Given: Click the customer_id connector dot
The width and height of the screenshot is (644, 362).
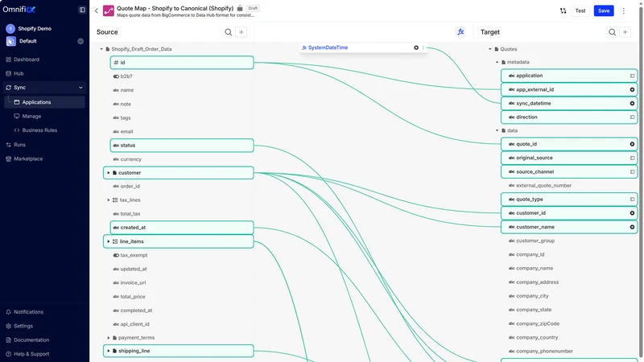Looking at the screenshot, I should pos(632,213).
